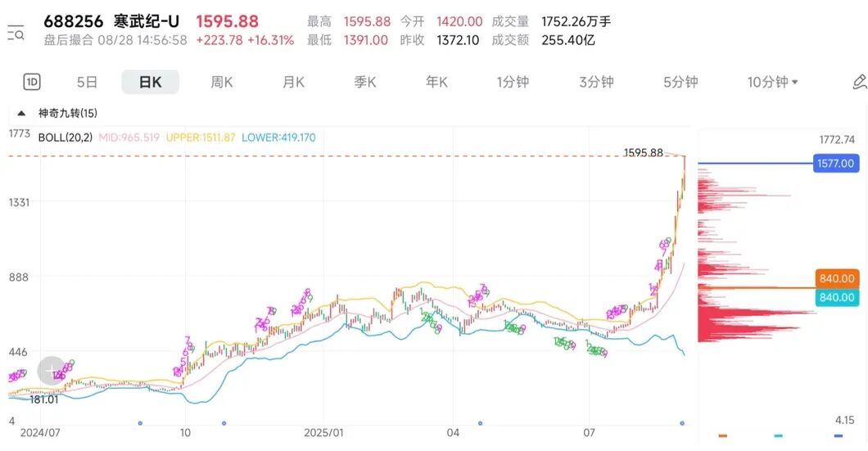Click the blue event dot after 10
The height and width of the screenshot is (451, 868).
224,423
